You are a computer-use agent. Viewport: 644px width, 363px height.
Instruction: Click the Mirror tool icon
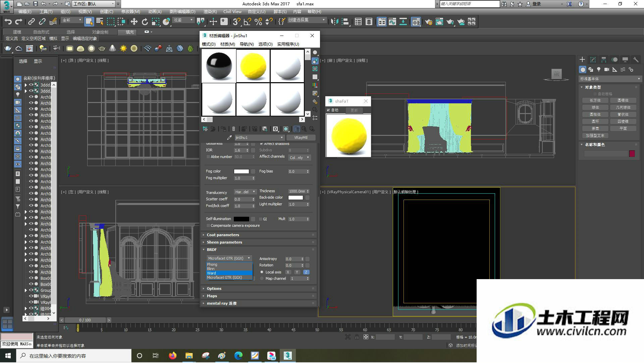point(334,22)
